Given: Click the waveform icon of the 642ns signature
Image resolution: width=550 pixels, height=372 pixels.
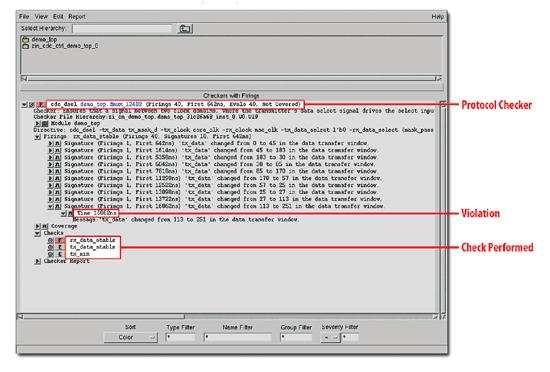Looking at the screenshot, I should 58,143.
